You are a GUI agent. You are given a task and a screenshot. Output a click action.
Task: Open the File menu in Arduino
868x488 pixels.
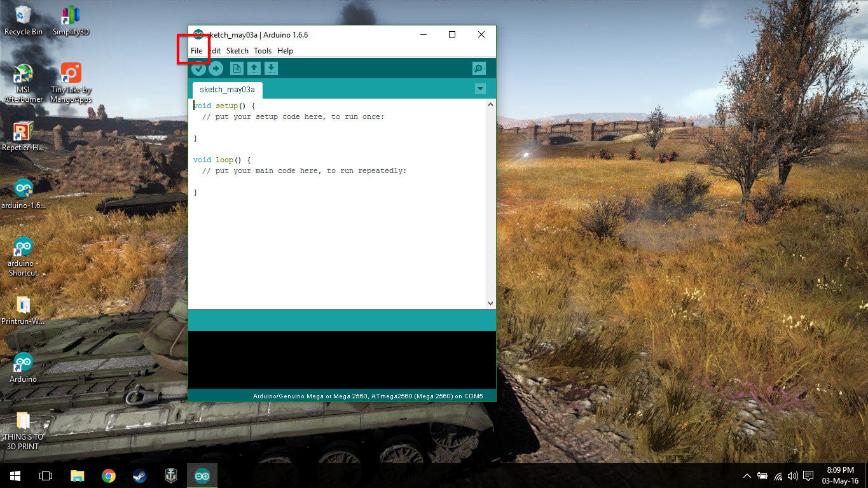196,51
